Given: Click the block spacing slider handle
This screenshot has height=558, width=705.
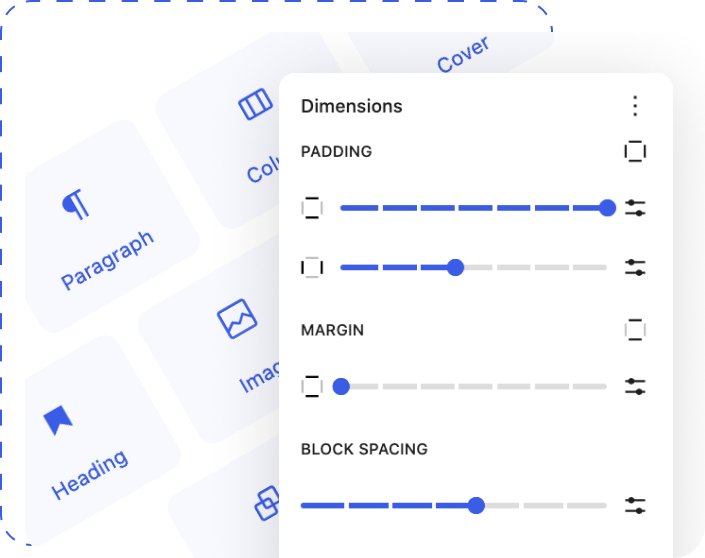Looking at the screenshot, I should [476, 505].
